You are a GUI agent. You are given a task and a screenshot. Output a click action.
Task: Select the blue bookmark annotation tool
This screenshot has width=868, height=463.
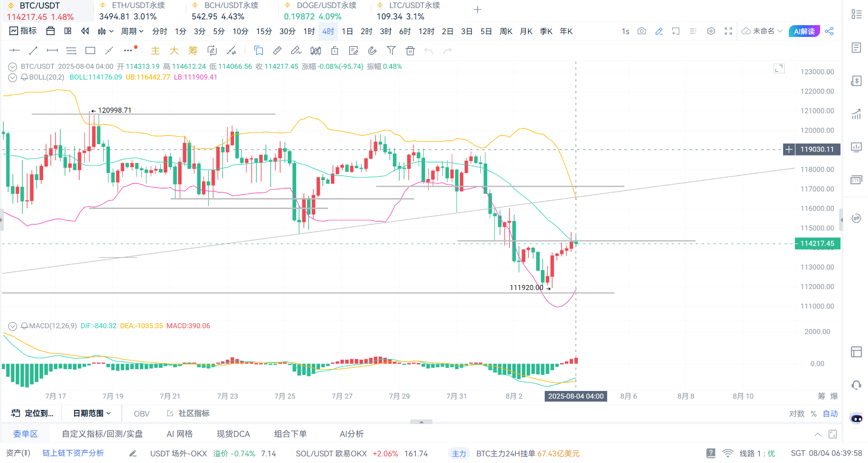click(258, 50)
